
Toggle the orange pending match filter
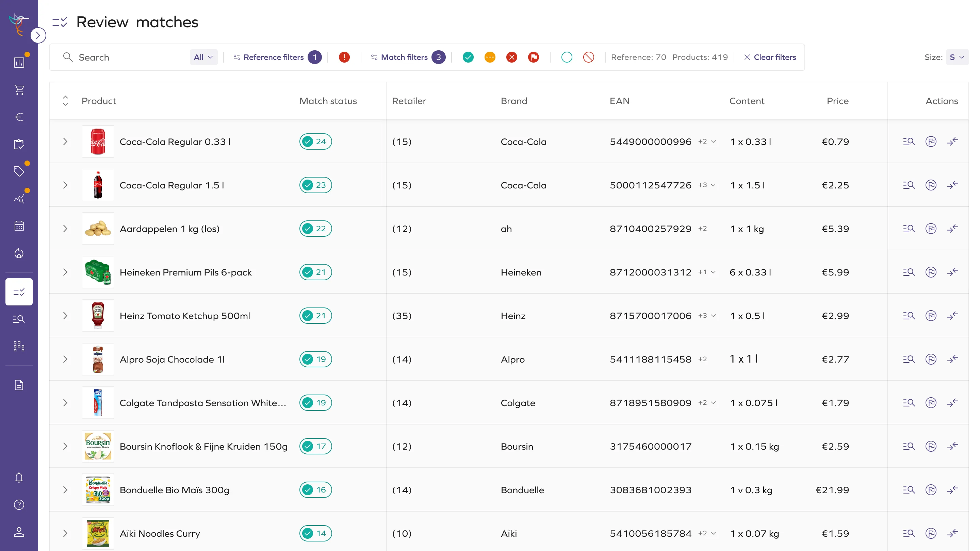pos(490,57)
